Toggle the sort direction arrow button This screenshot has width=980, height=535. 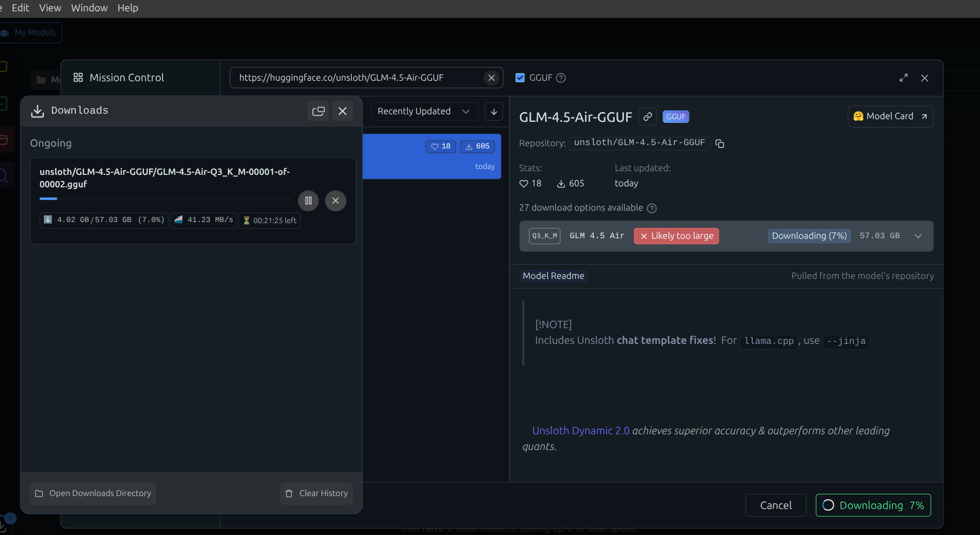pos(494,112)
